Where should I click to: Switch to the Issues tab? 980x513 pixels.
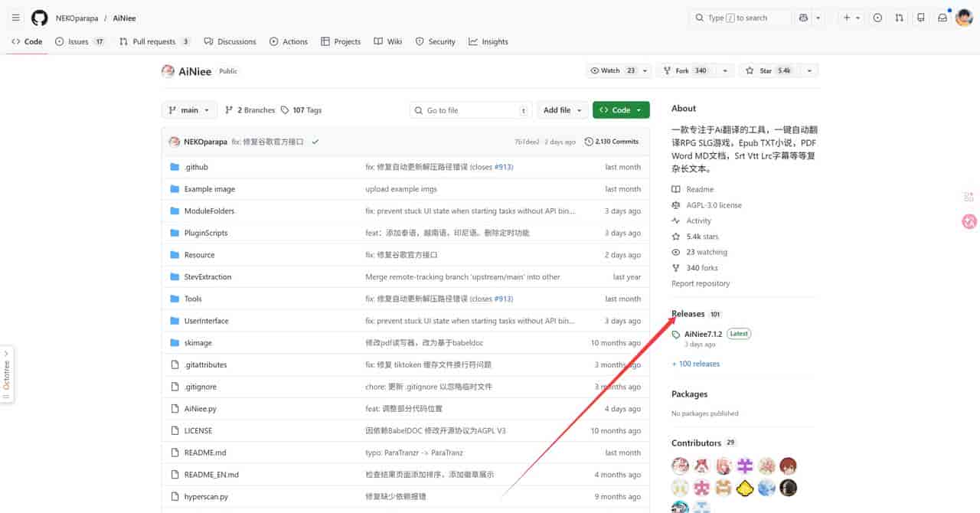tap(80, 41)
